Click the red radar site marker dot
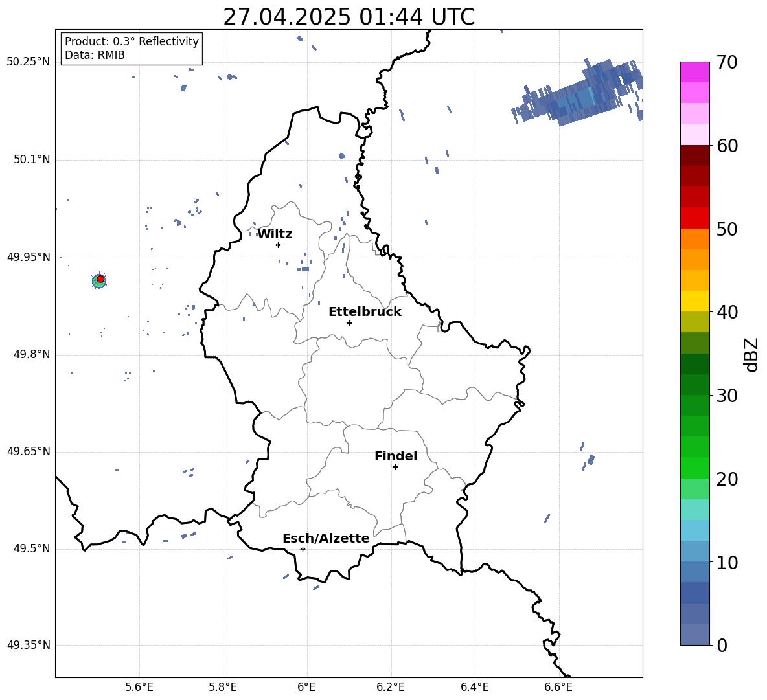Viewport: 767px width, 700px height. tap(100, 279)
